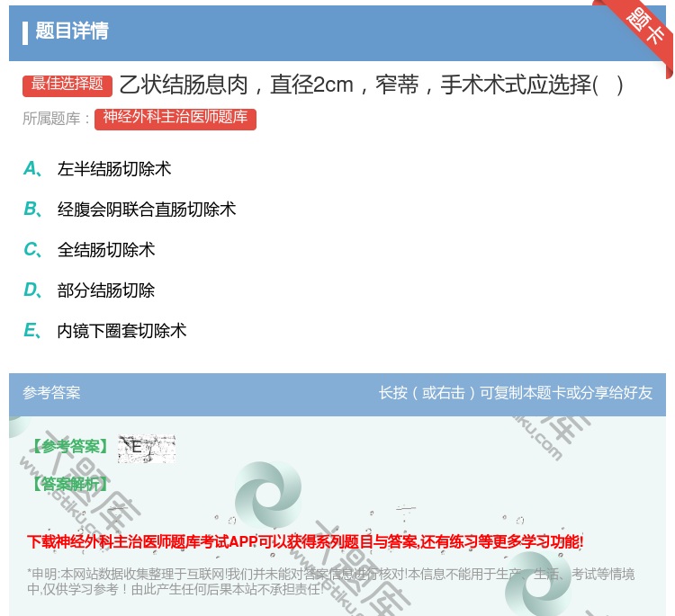Screen dimensions: 675x616
Task: Click the 【参考答案】 green label
Action: tap(68, 447)
